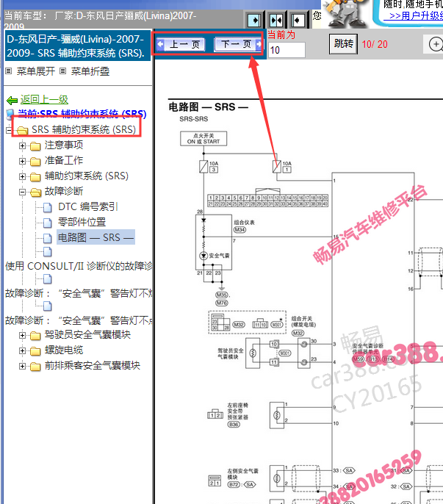Collapse the SRS 辅助约束系统 root node
Screen dimensions: 443x504
pyautogui.click(x=9, y=130)
